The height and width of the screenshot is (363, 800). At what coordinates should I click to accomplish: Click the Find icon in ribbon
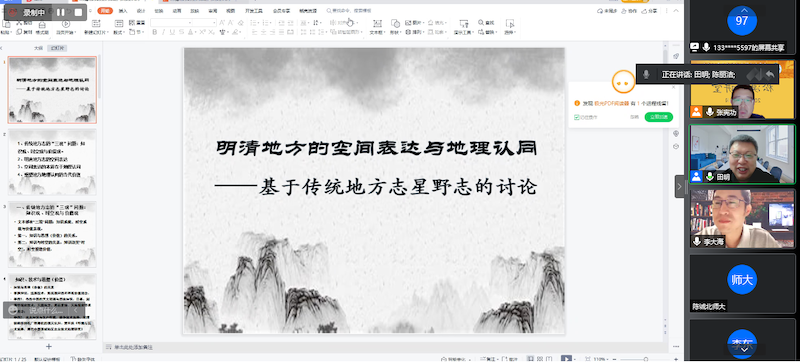coord(486,22)
